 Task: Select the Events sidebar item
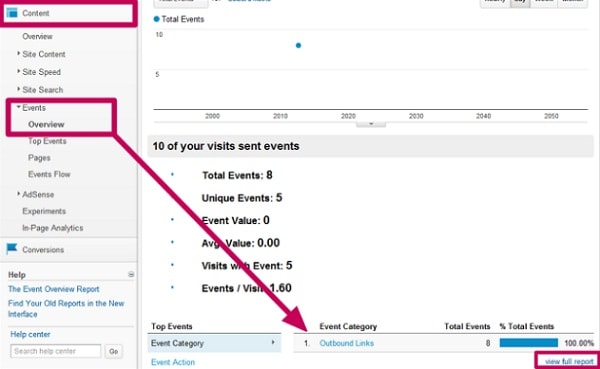pos(34,108)
